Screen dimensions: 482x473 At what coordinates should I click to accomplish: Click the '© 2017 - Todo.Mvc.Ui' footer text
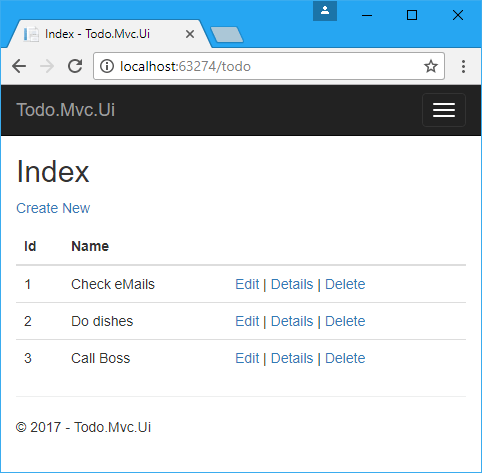click(83, 427)
